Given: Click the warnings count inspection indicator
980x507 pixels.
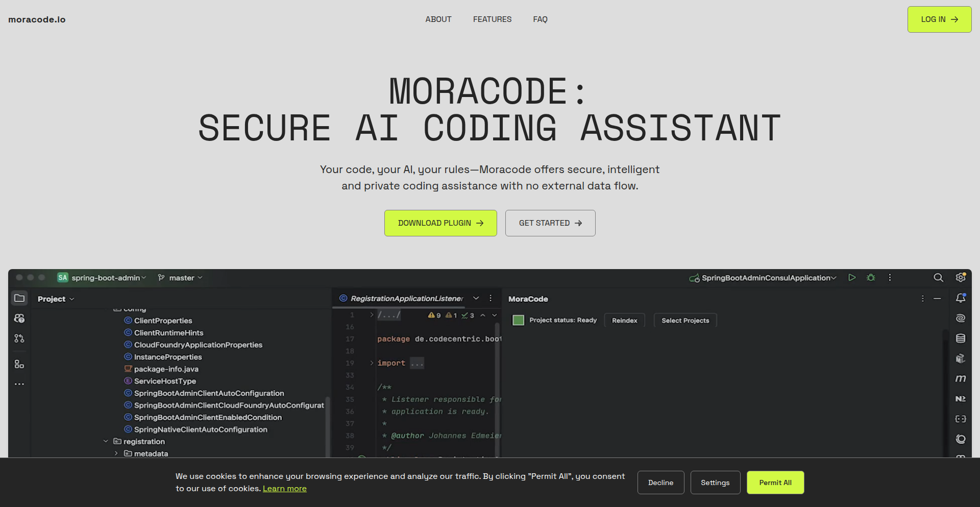Looking at the screenshot, I should pyautogui.click(x=434, y=316).
